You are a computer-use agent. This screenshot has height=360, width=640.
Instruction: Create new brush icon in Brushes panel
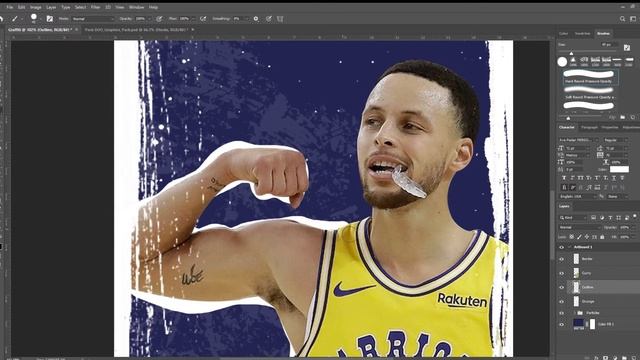click(x=632, y=118)
